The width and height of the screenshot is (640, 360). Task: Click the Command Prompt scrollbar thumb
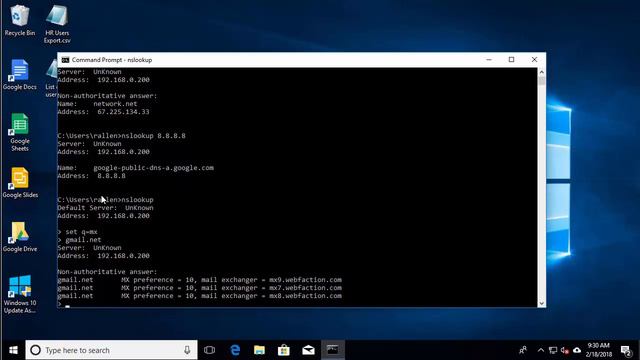pos(542,80)
